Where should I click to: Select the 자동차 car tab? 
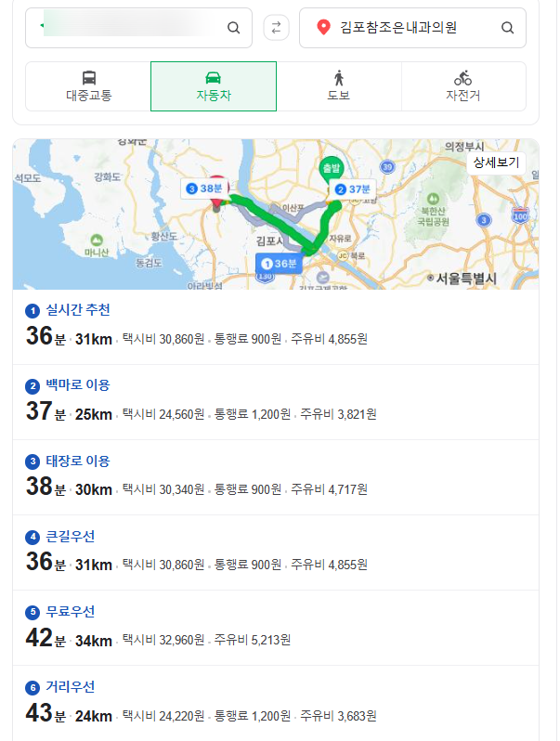click(214, 86)
